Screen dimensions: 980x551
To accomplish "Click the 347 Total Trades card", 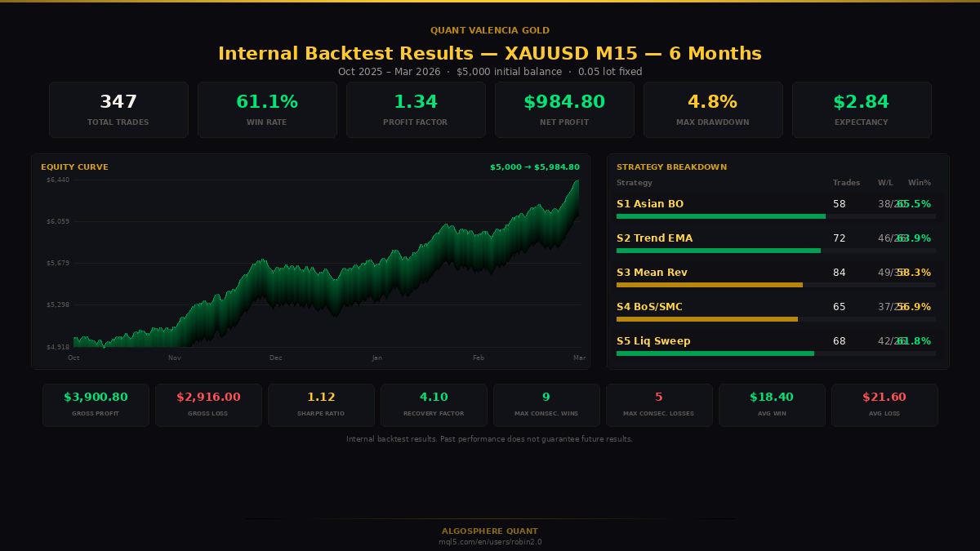I will (118, 109).
